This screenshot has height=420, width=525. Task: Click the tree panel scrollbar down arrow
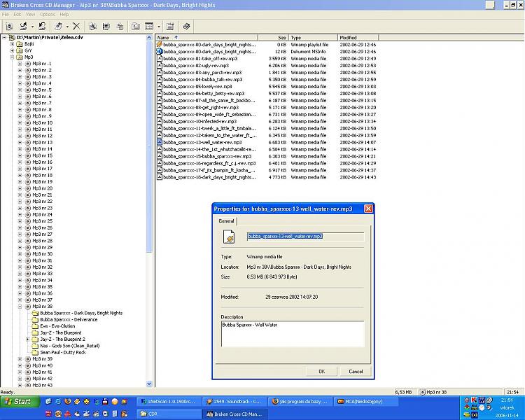pyautogui.click(x=149, y=384)
